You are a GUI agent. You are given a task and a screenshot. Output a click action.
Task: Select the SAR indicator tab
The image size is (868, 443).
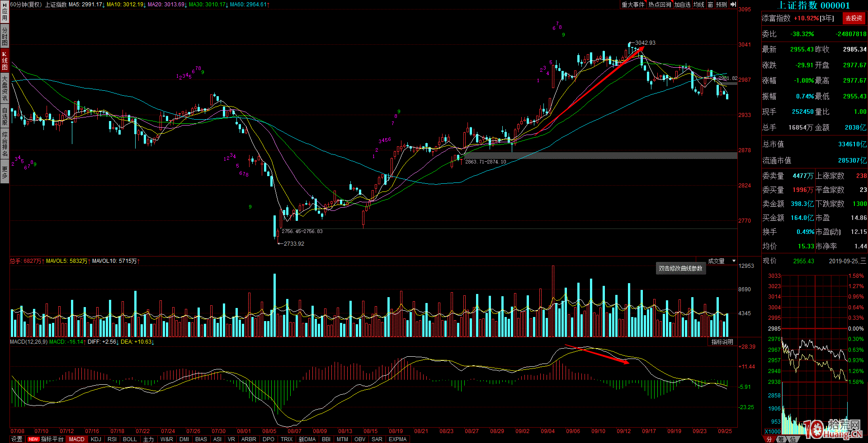(x=377, y=439)
